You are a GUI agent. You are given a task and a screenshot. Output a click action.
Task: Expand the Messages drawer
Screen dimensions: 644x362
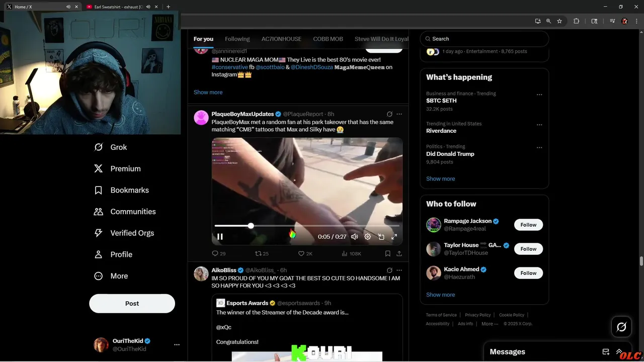tap(619, 352)
